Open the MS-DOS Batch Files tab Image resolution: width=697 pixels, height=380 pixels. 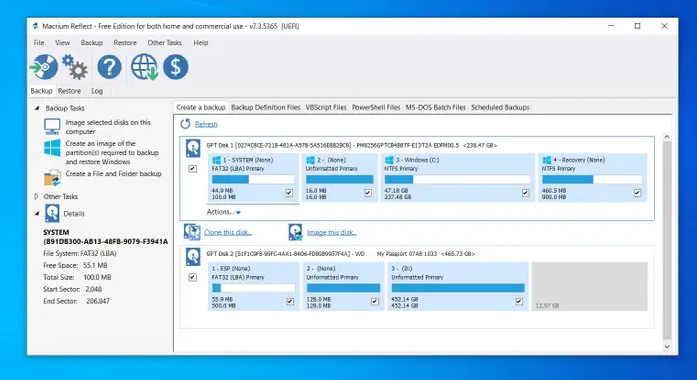click(436, 108)
